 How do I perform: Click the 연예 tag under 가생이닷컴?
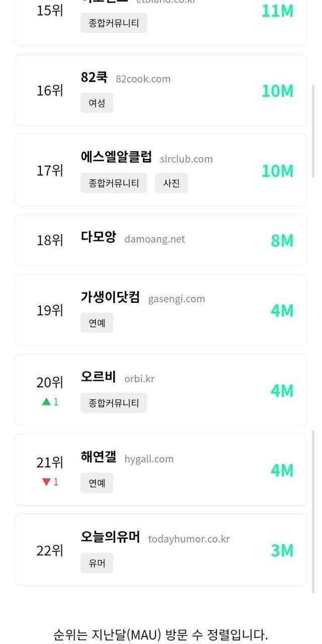point(97,323)
